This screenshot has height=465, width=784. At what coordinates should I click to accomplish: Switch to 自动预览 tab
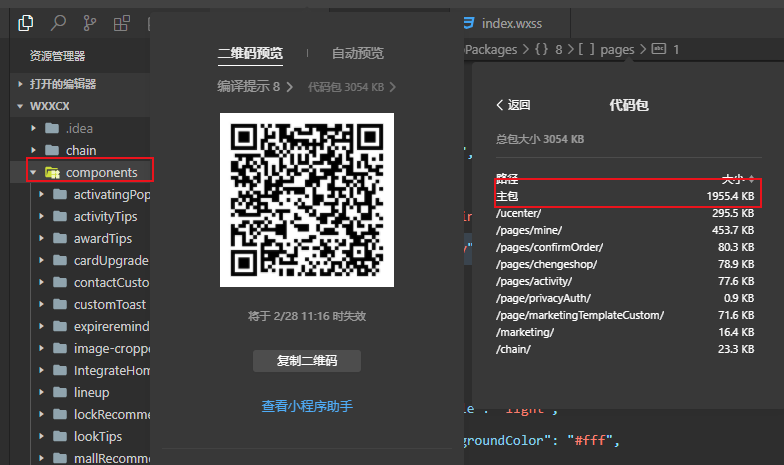tap(358, 53)
